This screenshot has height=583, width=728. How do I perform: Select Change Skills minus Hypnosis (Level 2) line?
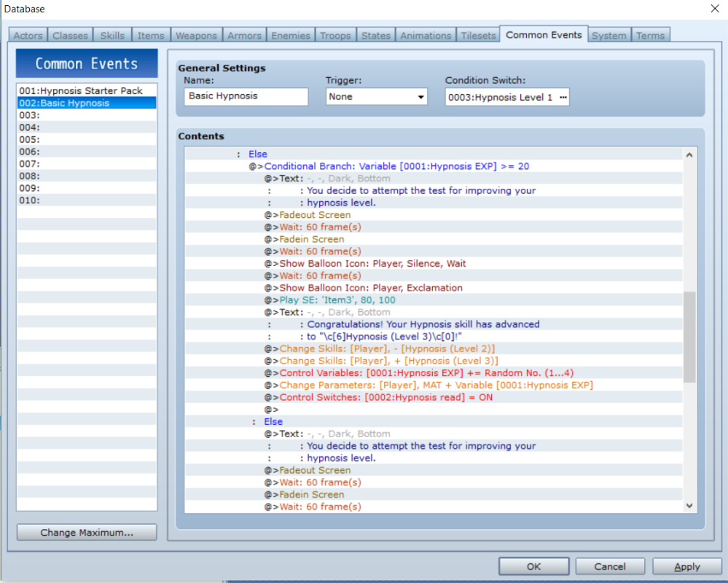[x=434, y=348]
